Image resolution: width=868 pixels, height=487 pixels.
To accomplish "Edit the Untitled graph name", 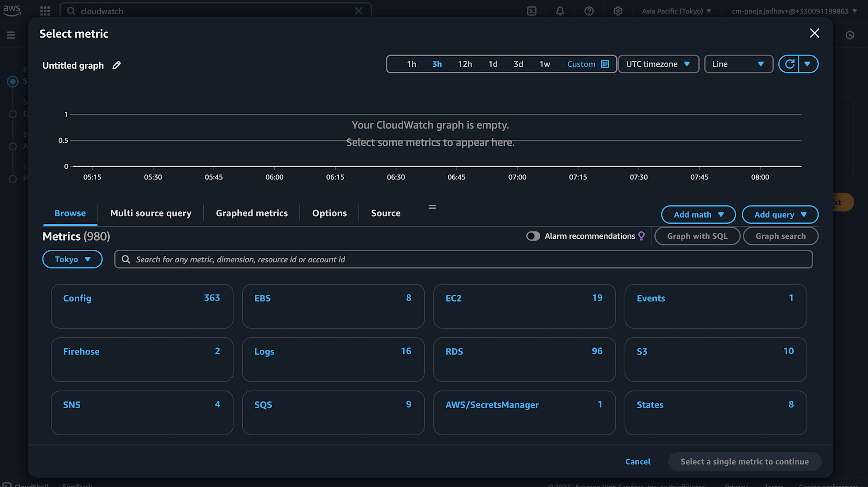I will click(x=116, y=65).
